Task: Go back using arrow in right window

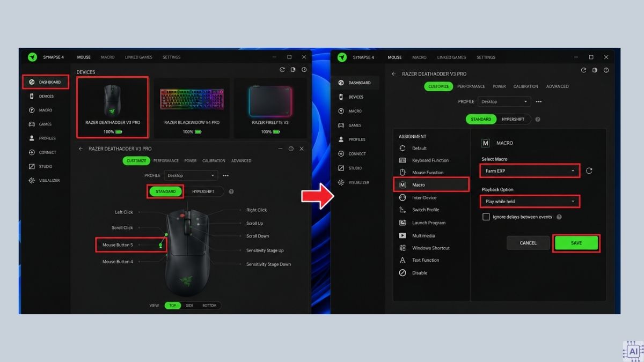Action: pos(393,74)
